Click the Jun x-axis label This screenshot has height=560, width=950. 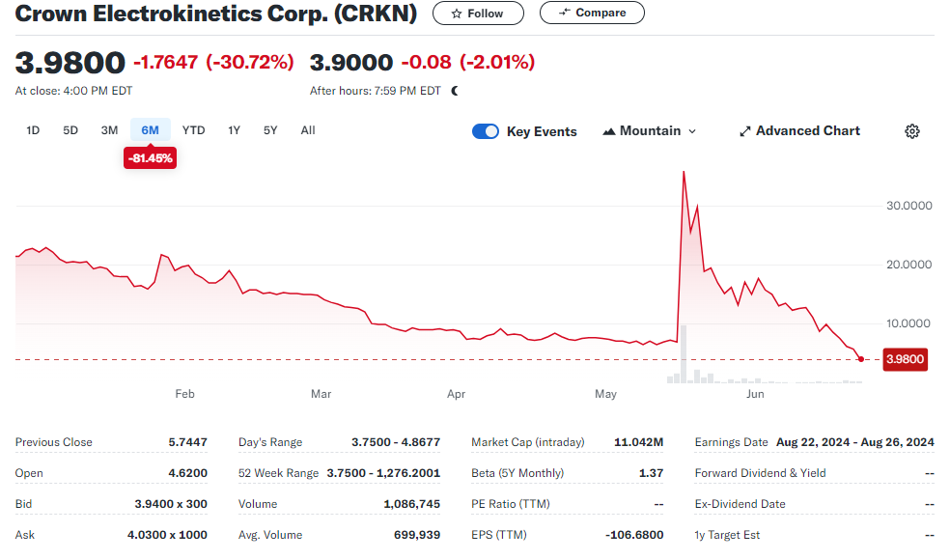(755, 394)
